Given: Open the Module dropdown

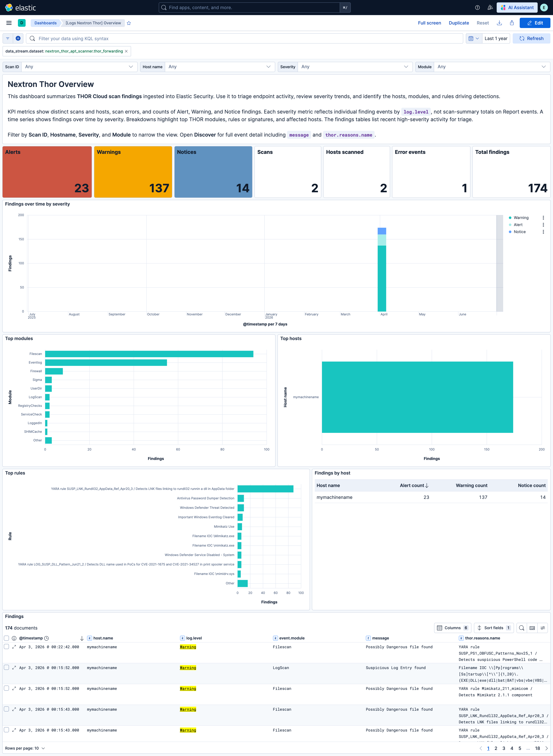Looking at the screenshot, I should [x=492, y=67].
